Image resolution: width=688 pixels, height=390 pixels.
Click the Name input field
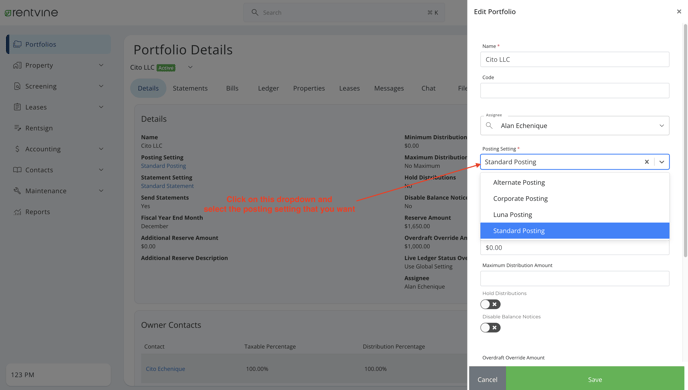[x=574, y=59]
